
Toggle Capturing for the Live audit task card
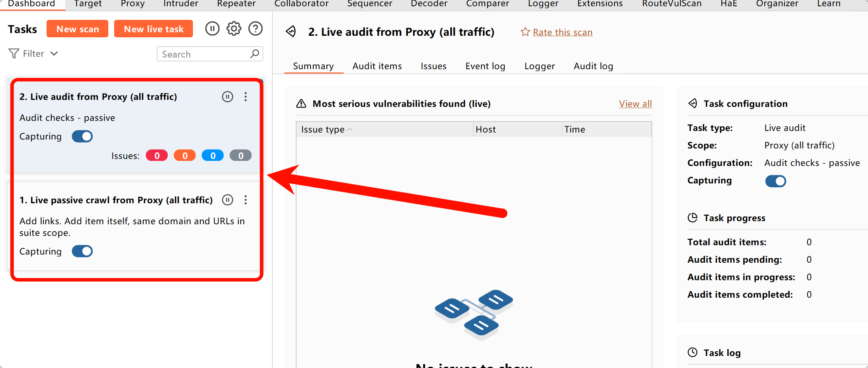coord(82,136)
